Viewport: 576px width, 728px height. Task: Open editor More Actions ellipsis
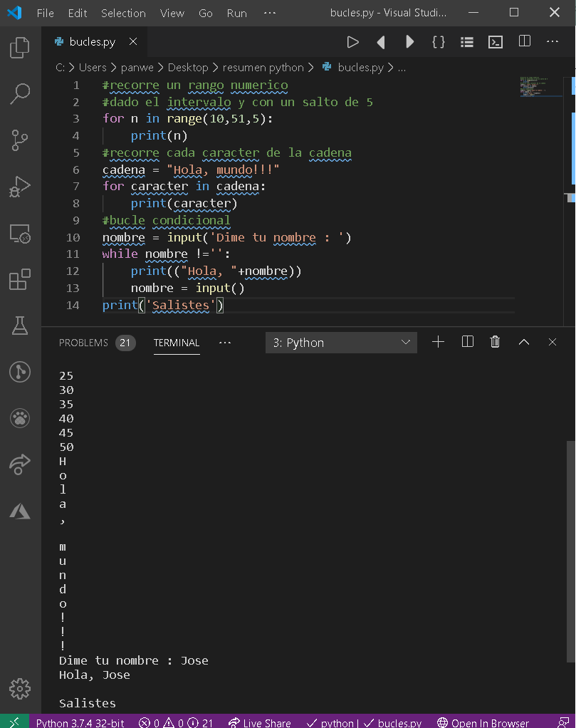(x=553, y=41)
